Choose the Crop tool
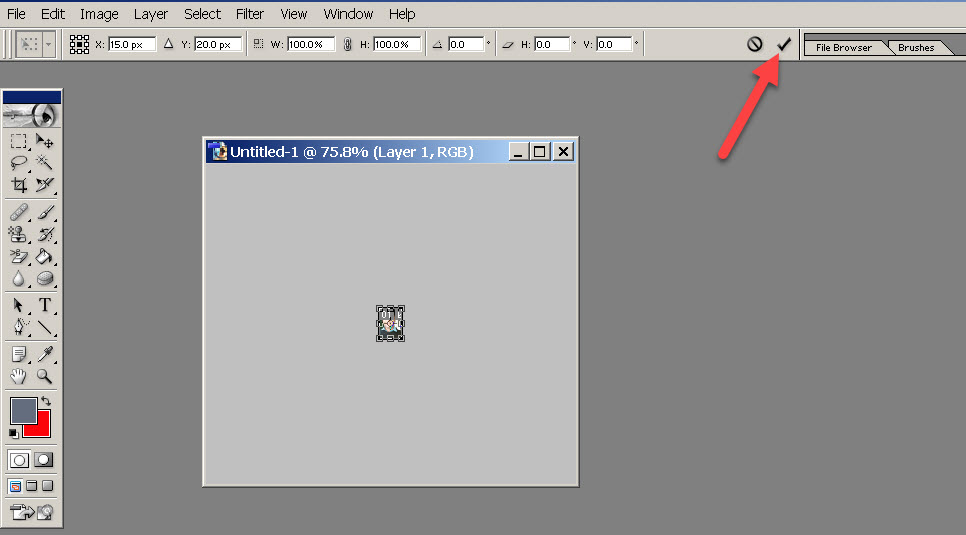Image resolution: width=966 pixels, height=535 pixels. pyautogui.click(x=18, y=185)
